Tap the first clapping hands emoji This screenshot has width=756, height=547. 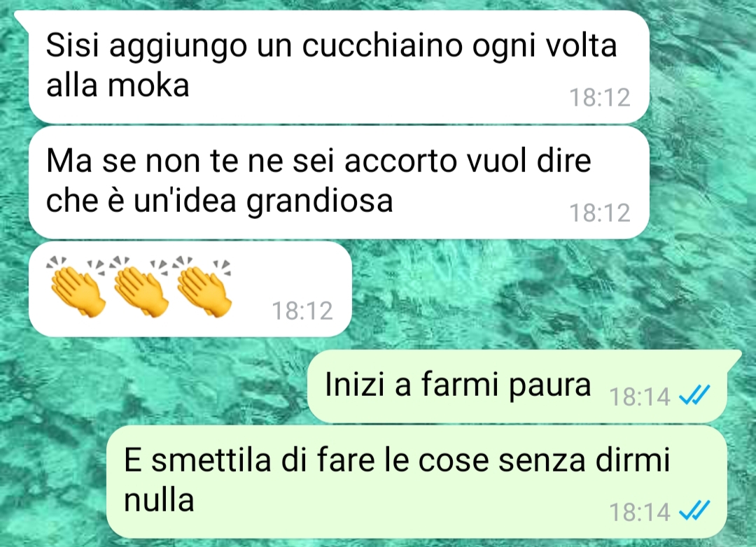click(x=76, y=286)
